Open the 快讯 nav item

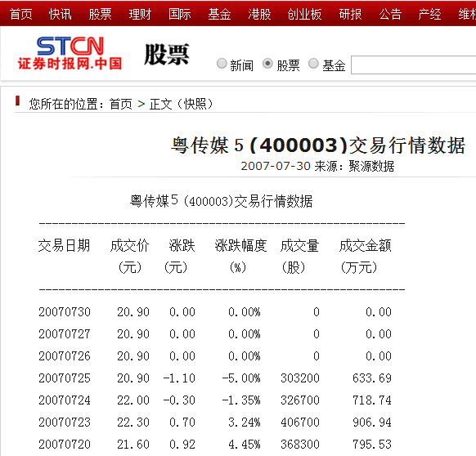click(60, 14)
